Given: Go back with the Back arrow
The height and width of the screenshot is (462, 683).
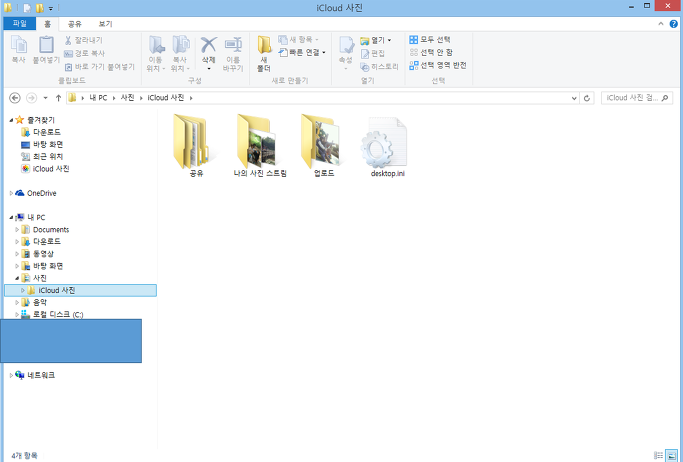Looking at the screenshot, I should 15,98.
